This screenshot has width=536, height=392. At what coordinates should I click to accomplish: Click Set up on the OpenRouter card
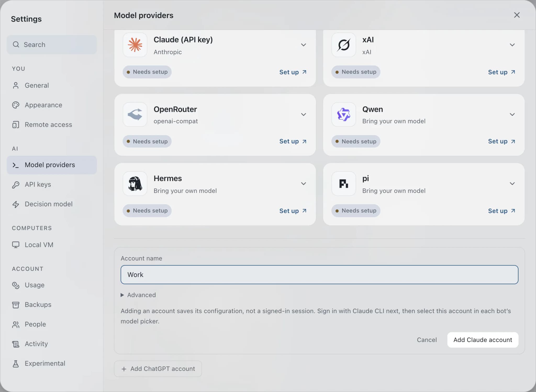(293, 141)
